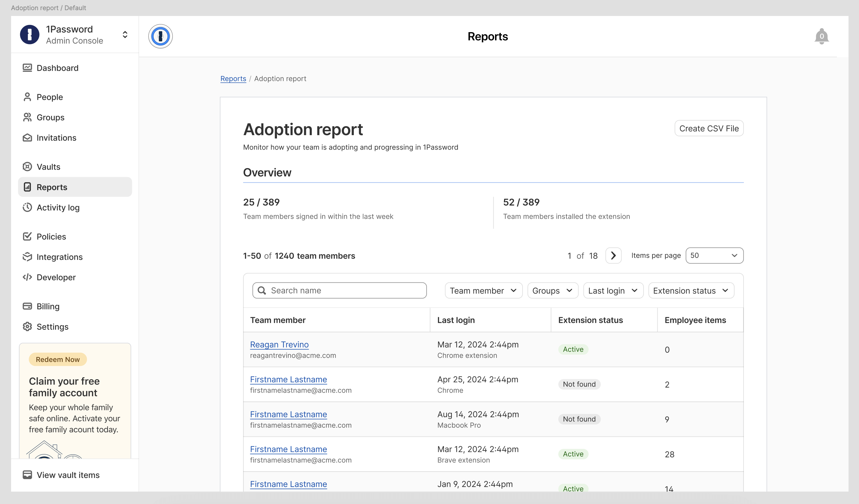Open Reagan Trevino's profile link
This screenshot has height=504, width=859.
[x=279, y=345]
